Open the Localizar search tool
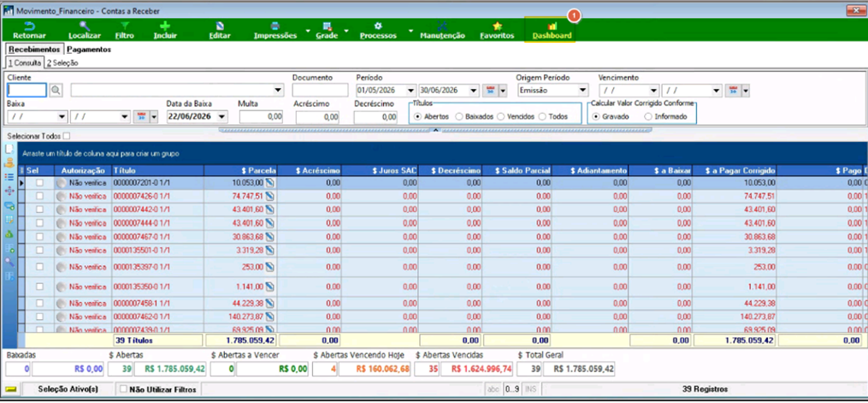868x403 pixels. 84,31
